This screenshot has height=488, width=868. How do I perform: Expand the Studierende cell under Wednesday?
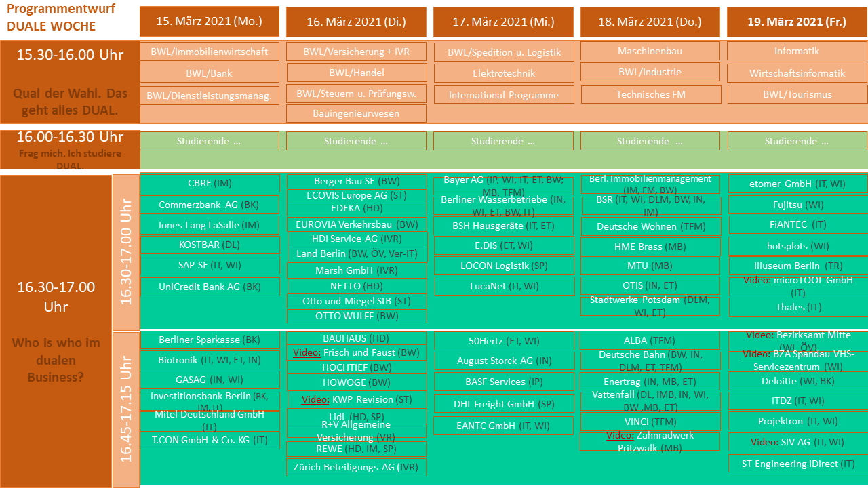pyautogui.click(x=503, y=141)
